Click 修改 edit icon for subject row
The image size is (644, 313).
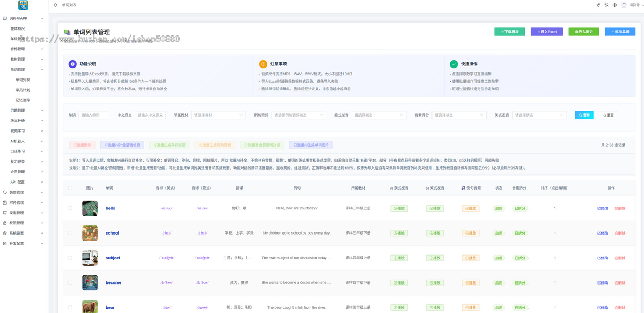pos(603,258)
